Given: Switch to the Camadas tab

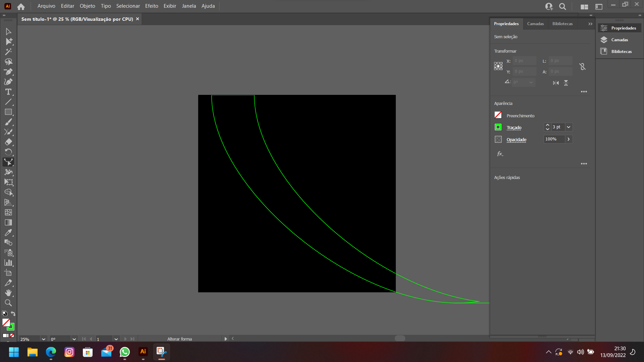Looking at the screenshot, I should [x=535, y=24].
